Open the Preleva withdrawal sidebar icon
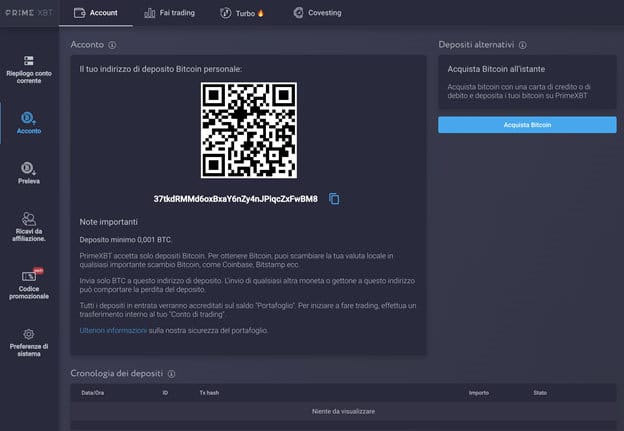The height and width of the screenshot is (431, 624). (x=28, y=168)
